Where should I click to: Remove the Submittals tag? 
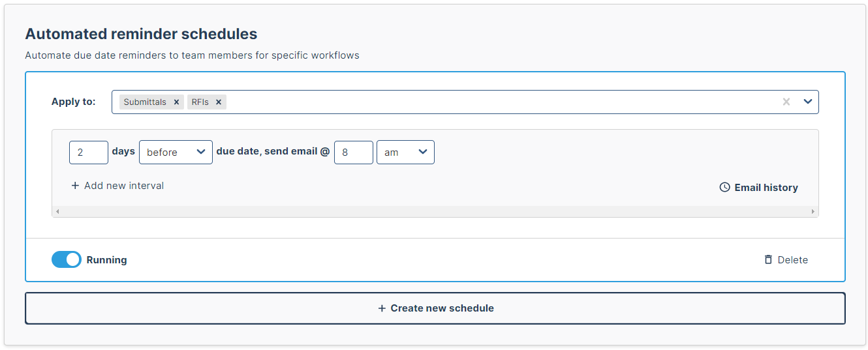(176, 102)
